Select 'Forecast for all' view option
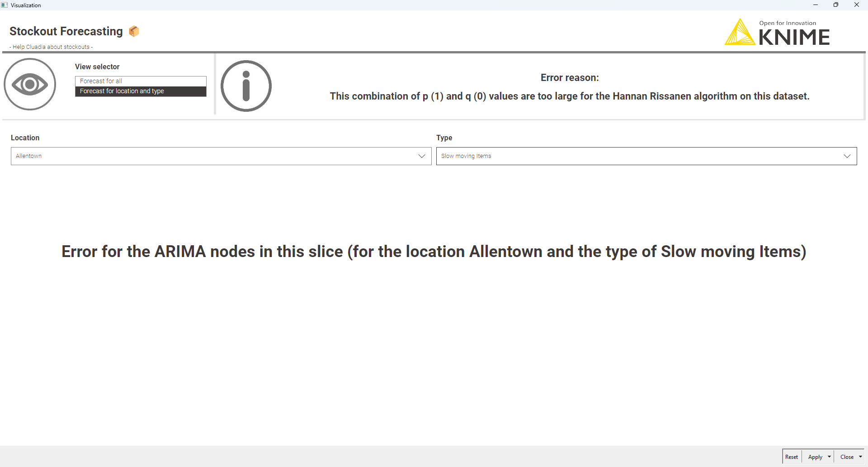868x467 pixels. point(141,81)
